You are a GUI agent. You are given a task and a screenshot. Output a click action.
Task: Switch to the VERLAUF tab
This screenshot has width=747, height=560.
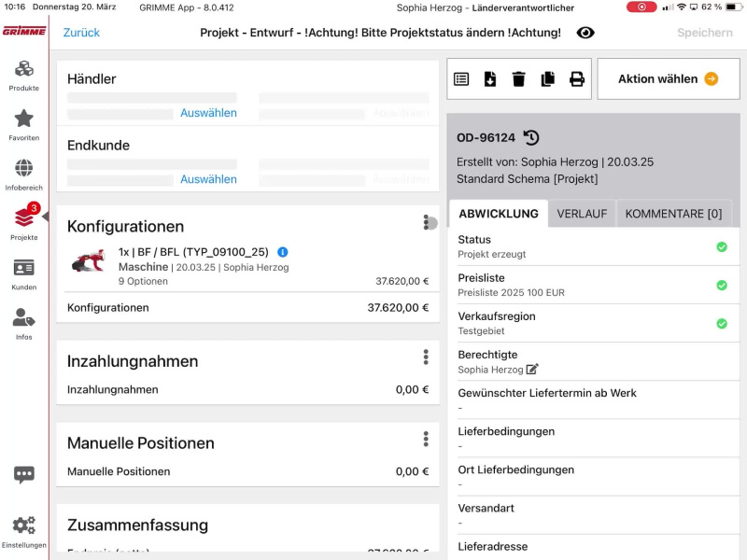pyautogui.click(x=582, y=214)
